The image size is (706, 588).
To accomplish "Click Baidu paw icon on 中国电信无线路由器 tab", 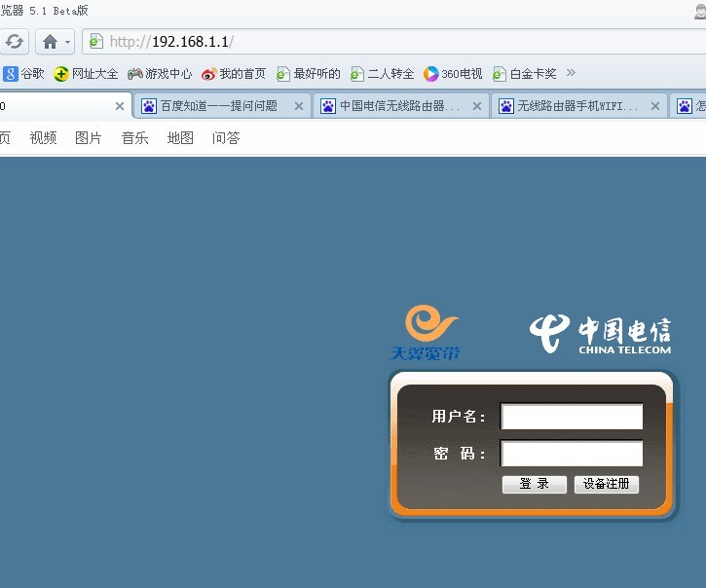I will click(328, 106).
